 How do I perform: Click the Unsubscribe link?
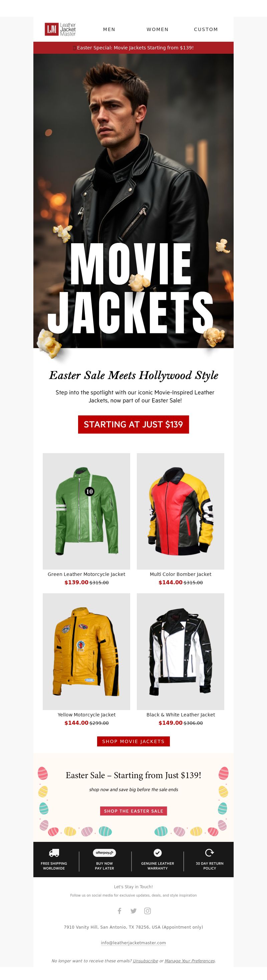click(145, 961)
